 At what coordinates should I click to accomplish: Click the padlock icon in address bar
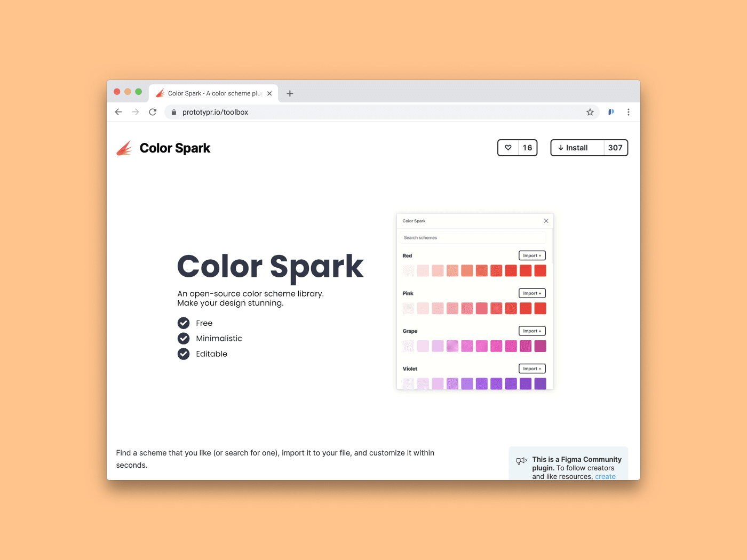(173, 112)
